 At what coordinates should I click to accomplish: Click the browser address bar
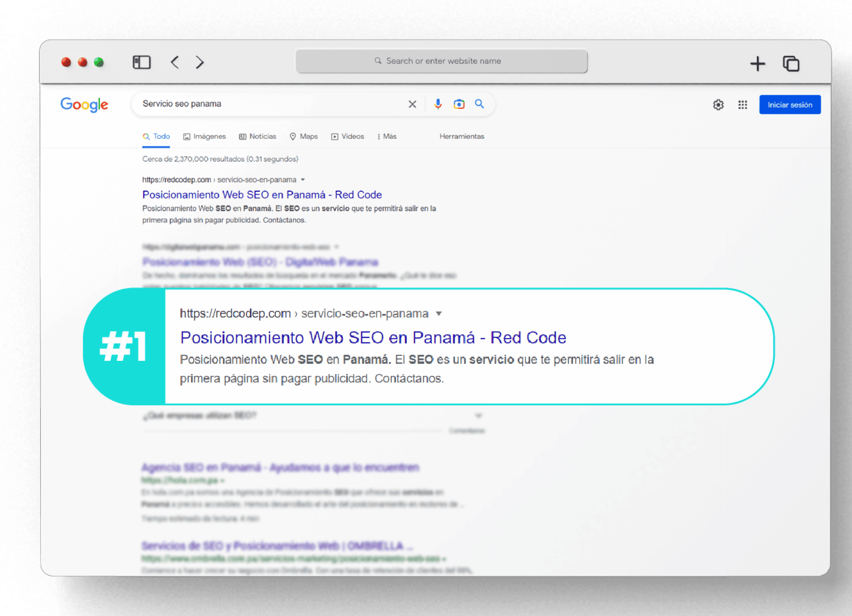[x=441, y=61]
